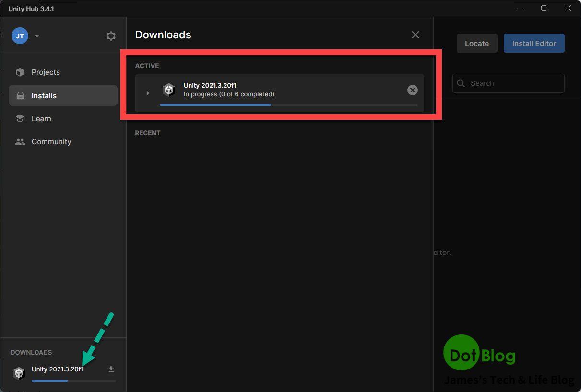Cancel the Unity 2021.3.20f1 download
Image resolution: width=581 pixels, height=392 pixels.
(x=413, y=90)
